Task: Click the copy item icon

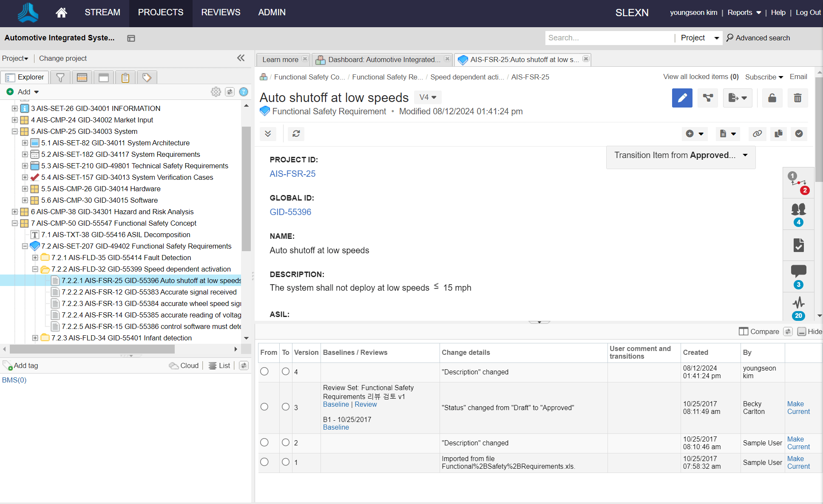Action: pos(778,134)
